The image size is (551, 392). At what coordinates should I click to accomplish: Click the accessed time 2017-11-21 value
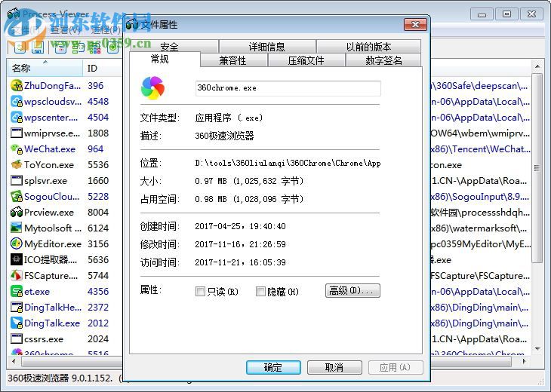pyautogui.click(x=240, y=262)
